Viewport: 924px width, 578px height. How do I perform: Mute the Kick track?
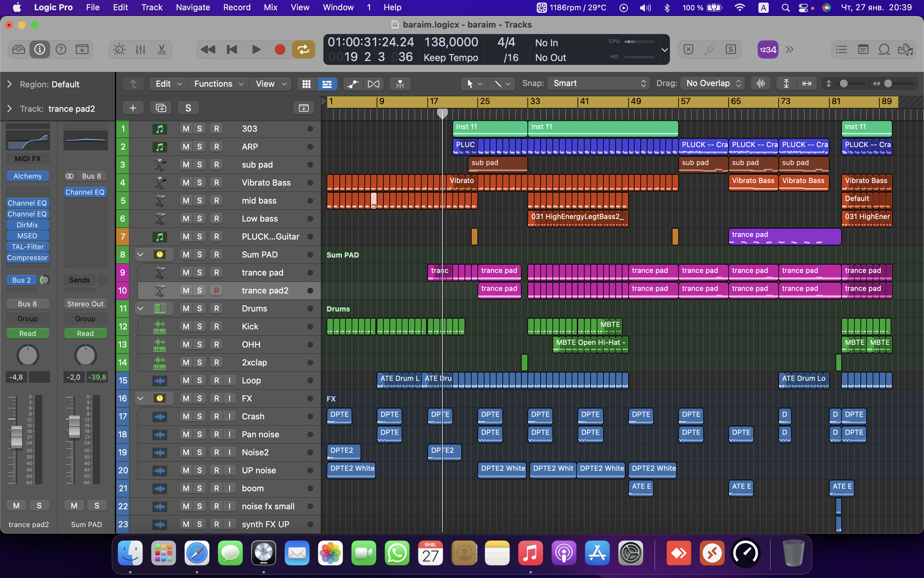[186, 326]
